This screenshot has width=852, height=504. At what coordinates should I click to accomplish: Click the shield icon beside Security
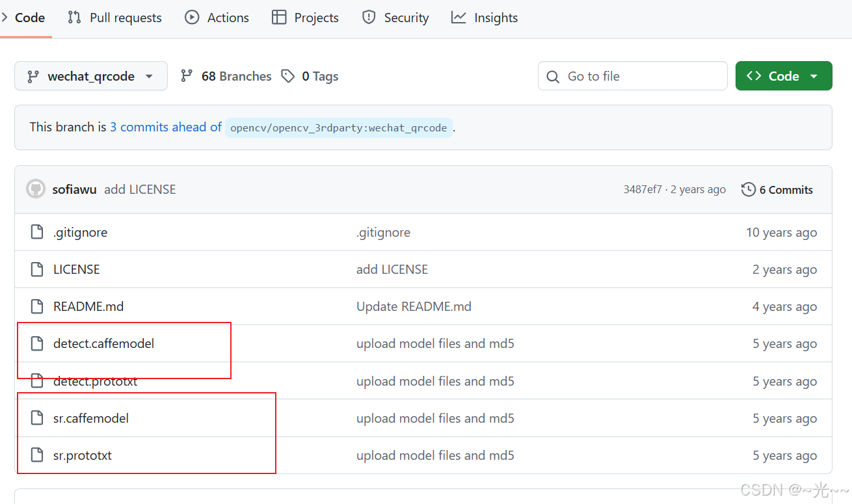369,18
